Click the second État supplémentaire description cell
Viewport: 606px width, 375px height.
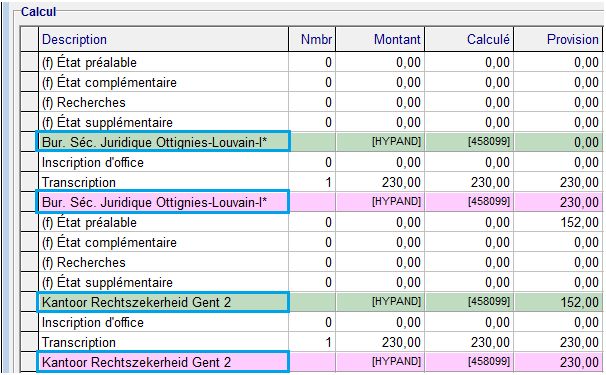pos(163,282)
